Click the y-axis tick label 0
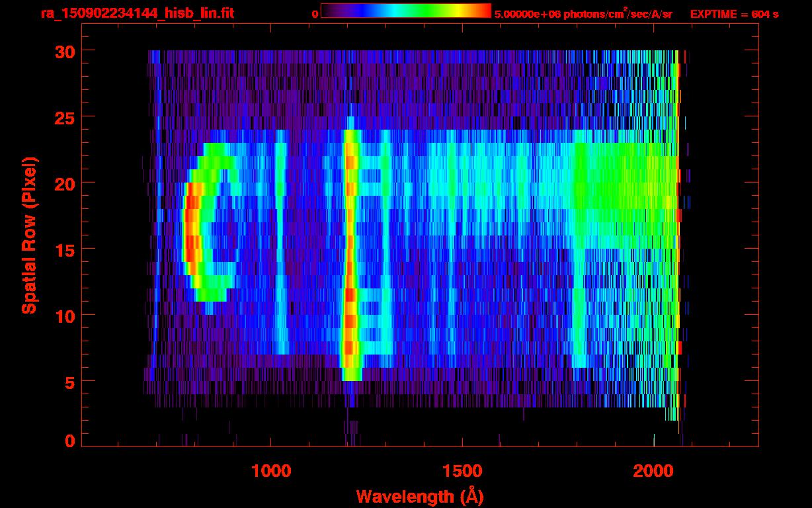The height and width of the screenshot is (508, 812). [x=70, y=441]
